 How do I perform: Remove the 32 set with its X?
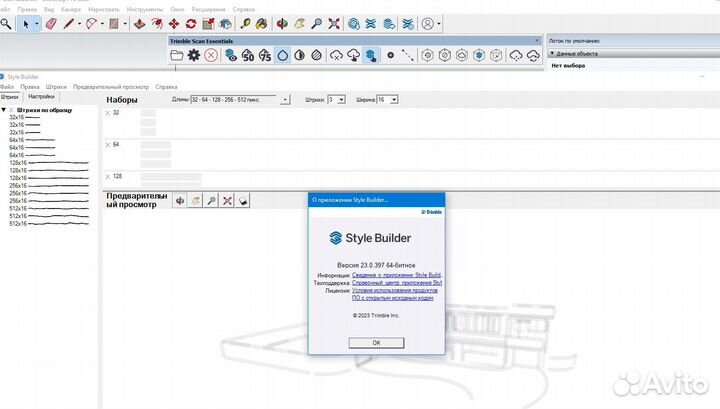(x=108, y=113)
